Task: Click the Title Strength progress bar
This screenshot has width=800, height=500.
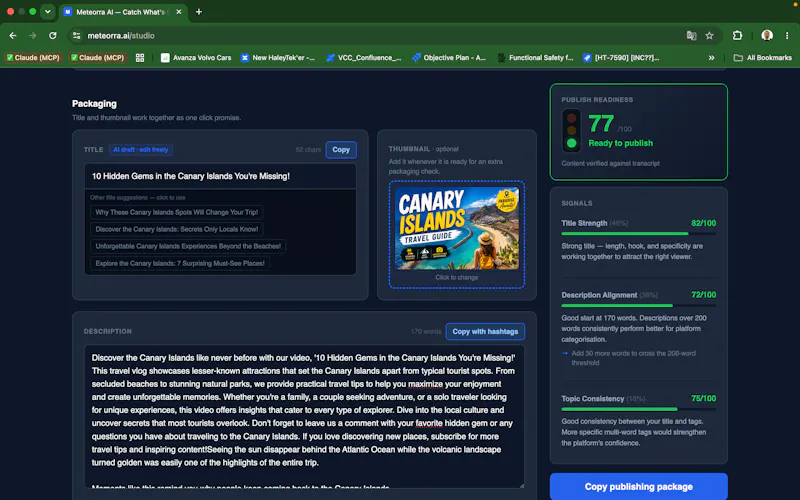Action: 638,234
